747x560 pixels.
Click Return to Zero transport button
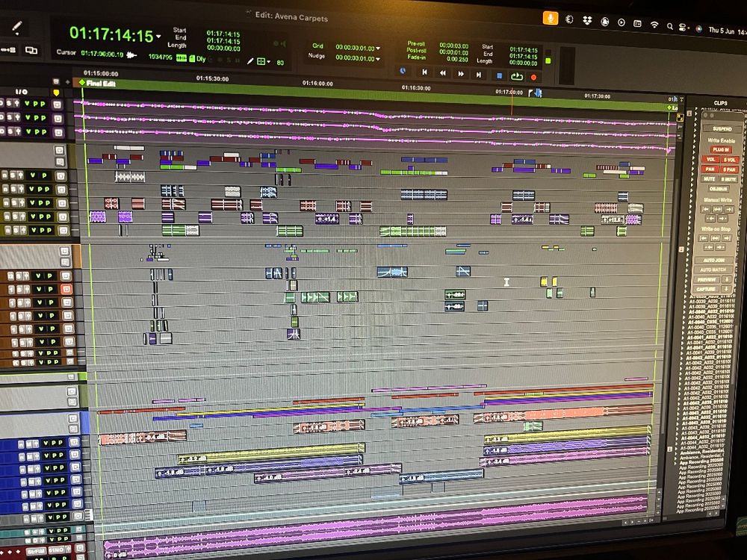(424, 72)
